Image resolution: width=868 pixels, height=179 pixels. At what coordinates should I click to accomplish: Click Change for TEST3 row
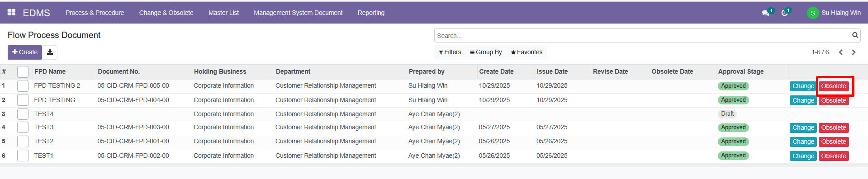(x=803, y=128)
